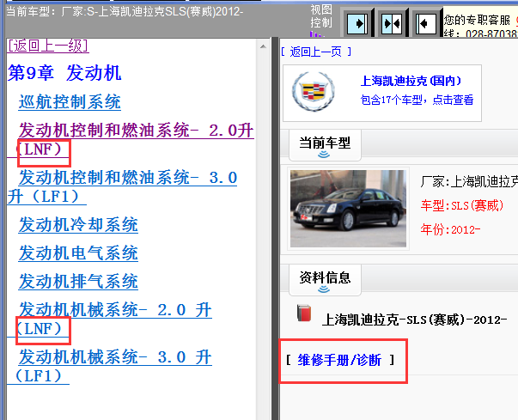
Task: Open 发动机冷却系统 link
Action: pyautogui.click(x=78, y=225)
